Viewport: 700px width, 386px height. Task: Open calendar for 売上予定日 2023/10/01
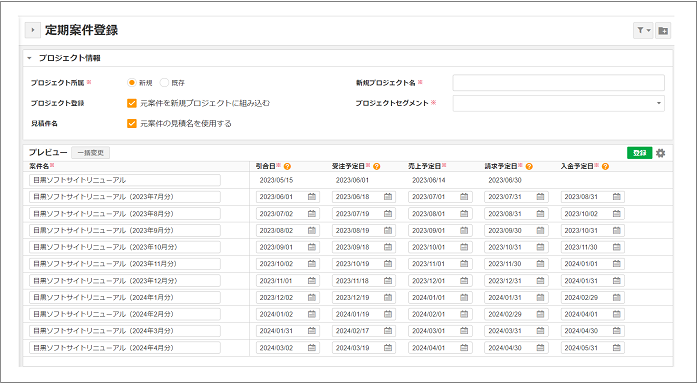click(464, 247)
